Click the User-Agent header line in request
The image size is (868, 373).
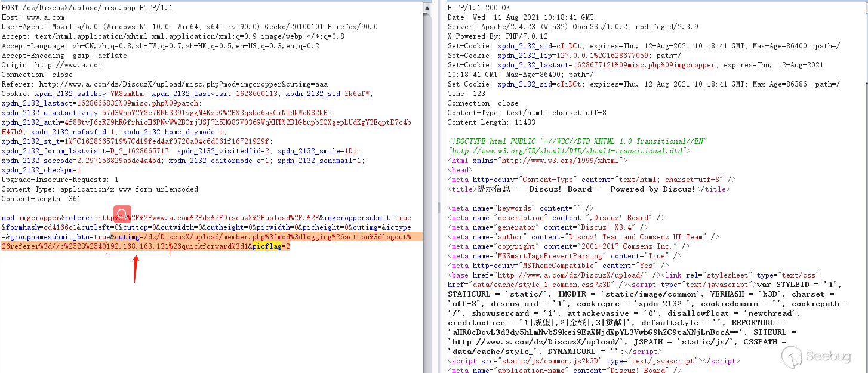189,27
